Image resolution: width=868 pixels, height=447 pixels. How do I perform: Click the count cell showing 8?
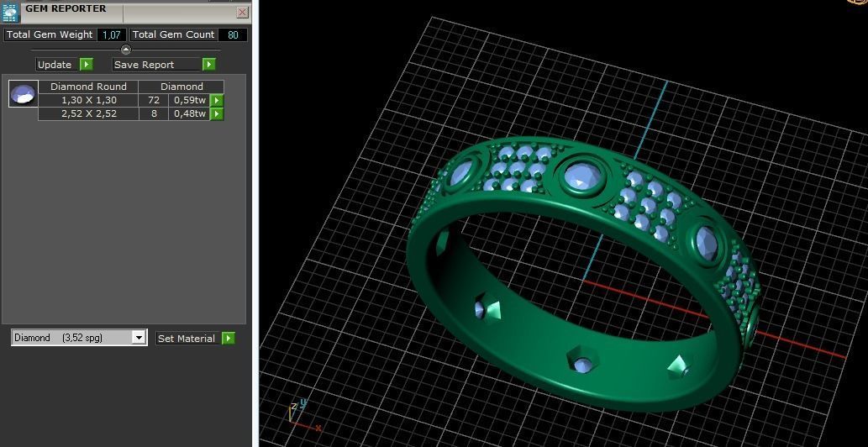pos(153,114)
